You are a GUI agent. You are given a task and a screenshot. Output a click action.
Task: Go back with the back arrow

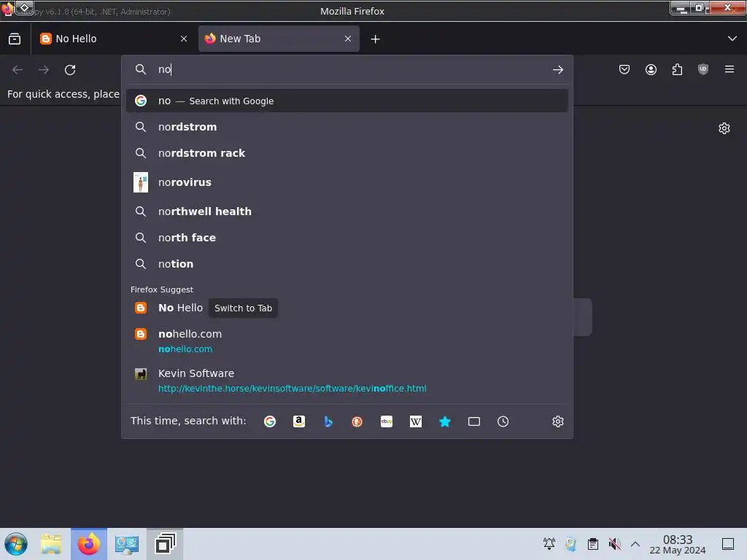(x=18, y=70)
